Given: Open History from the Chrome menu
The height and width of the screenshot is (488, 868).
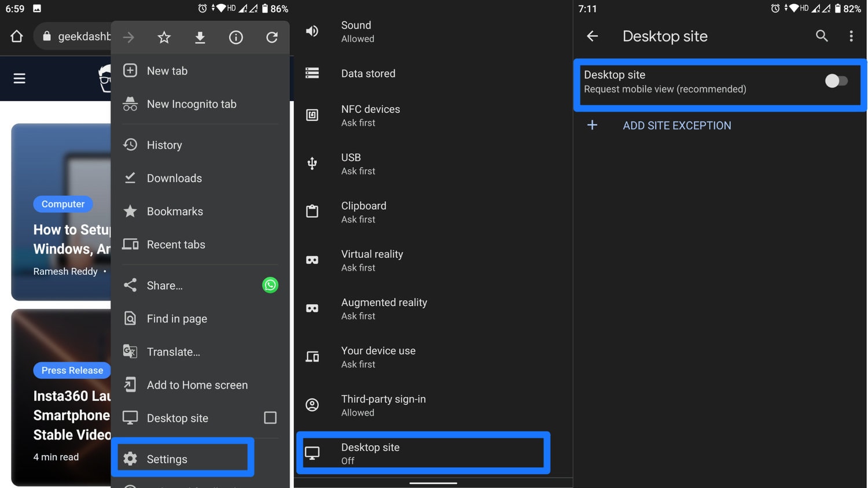Looking at the screenshot, I should [200, 145].
